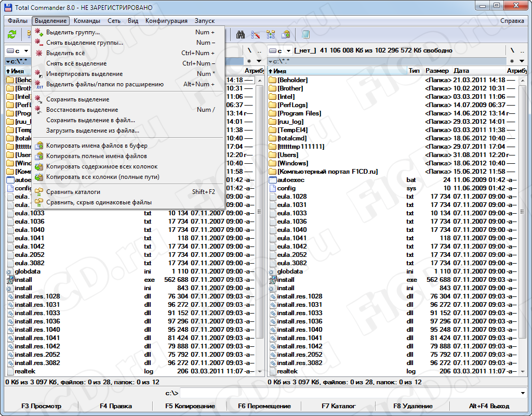Viewport: 532px width, 416px height.
Task: Select 'Копировать содержимое всех колонок'
Action: point(128,166)
